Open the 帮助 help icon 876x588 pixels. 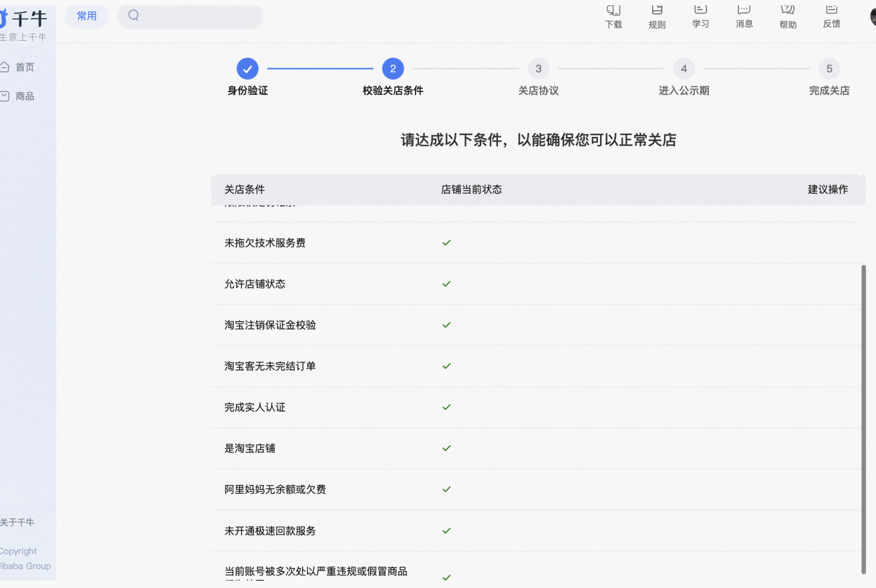787,16
